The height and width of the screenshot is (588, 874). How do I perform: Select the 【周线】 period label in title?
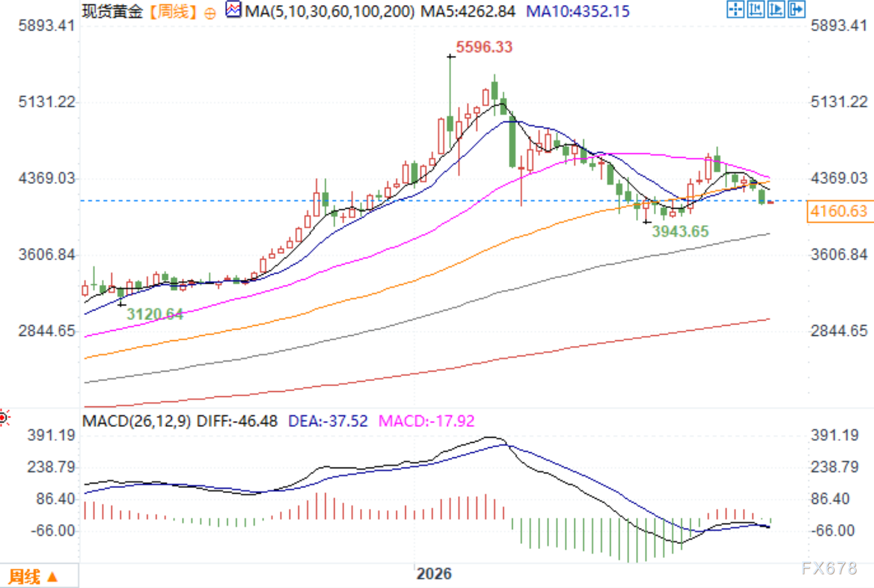(x=173, y=11)
